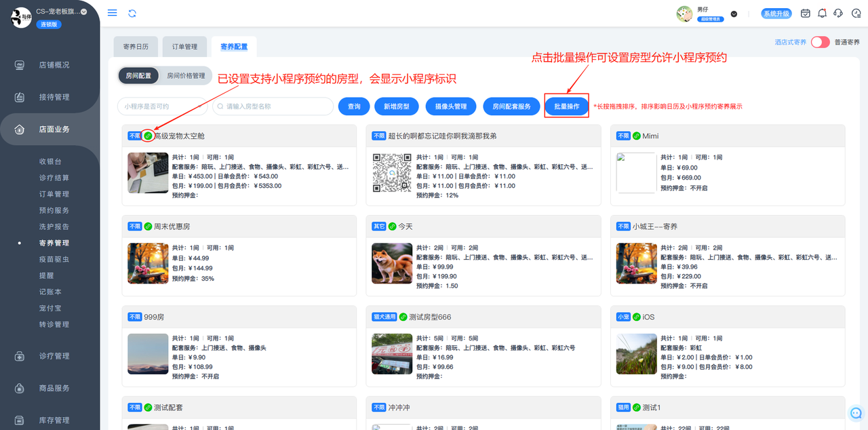
Task: Click the 库存管理 sidebar icon
Action: coord(20,421)
